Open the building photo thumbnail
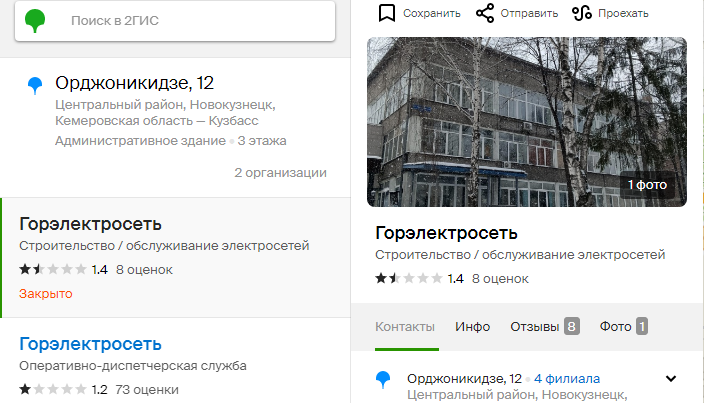The image size is (704, 403). point(527,122)
